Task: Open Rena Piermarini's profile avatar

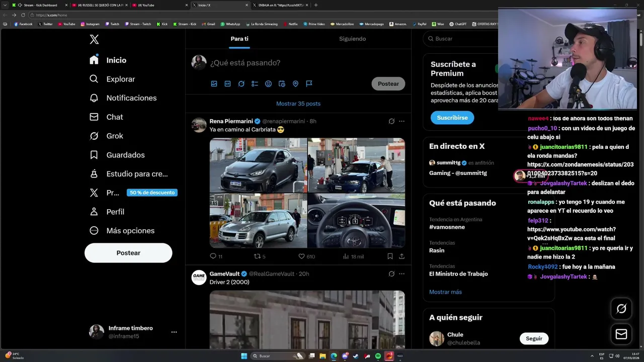Action: pyautogui.click(x=199, y=125)
